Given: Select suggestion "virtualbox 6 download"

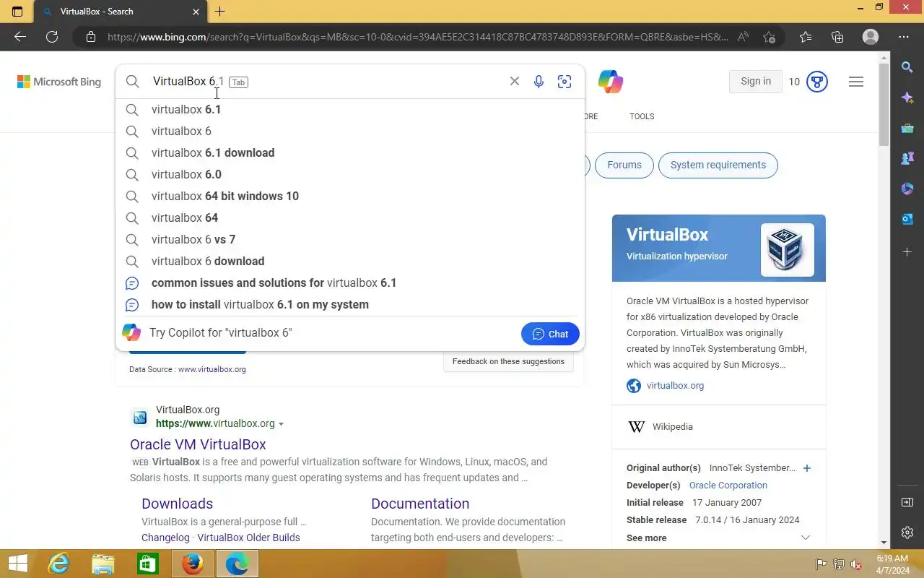Looking at the screenshot, I should coord(349,261).
